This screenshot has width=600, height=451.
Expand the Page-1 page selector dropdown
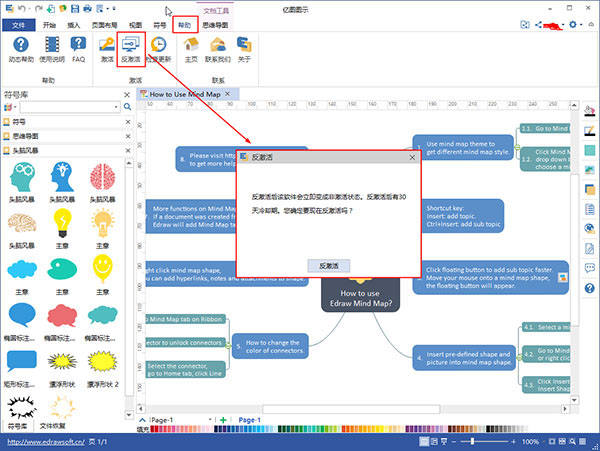(210, 420)
